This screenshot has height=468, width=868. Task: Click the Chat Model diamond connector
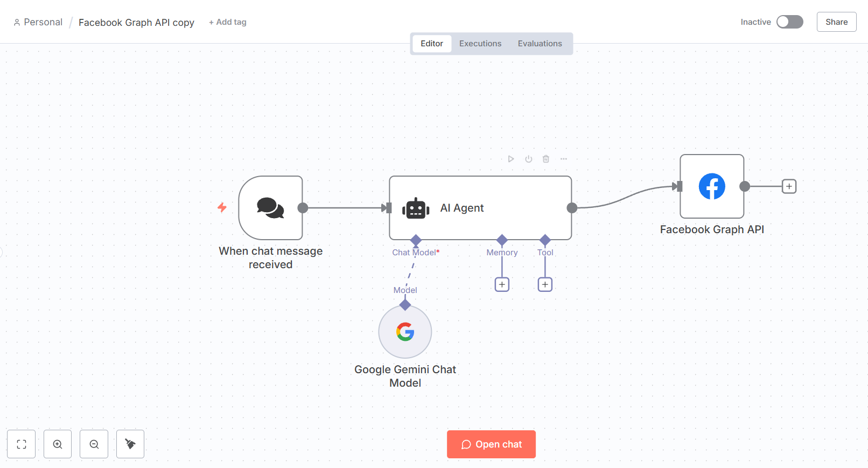[416, 240]
